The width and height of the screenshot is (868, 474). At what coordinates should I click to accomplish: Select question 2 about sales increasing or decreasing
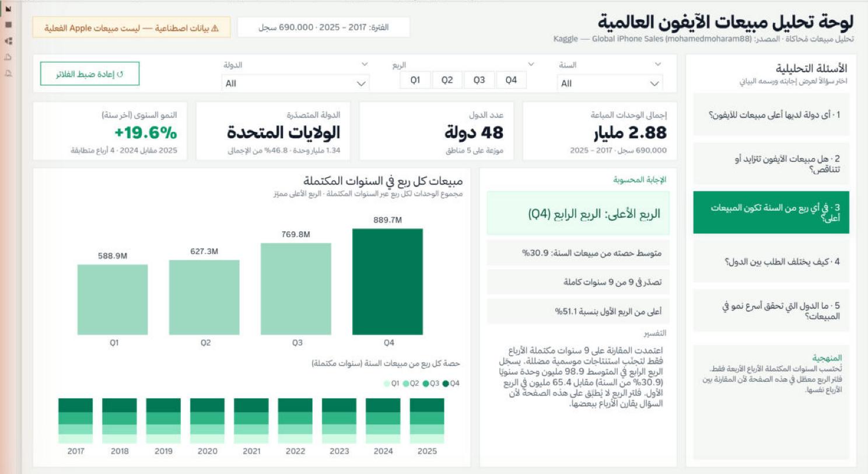point(771,163)
